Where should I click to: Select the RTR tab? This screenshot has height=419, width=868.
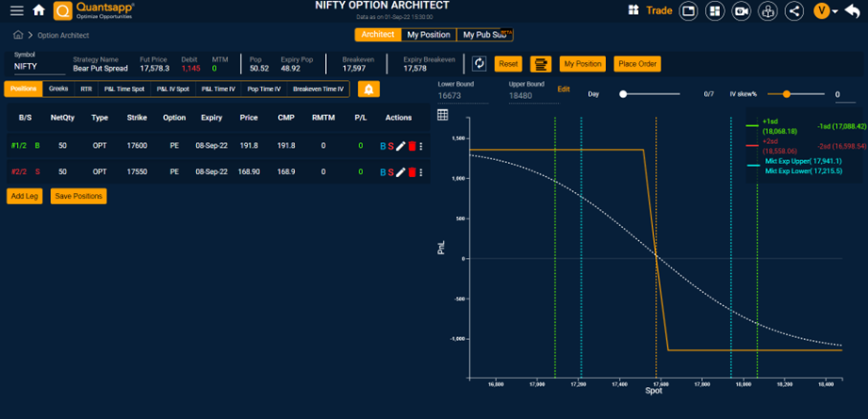coord(86,89)
